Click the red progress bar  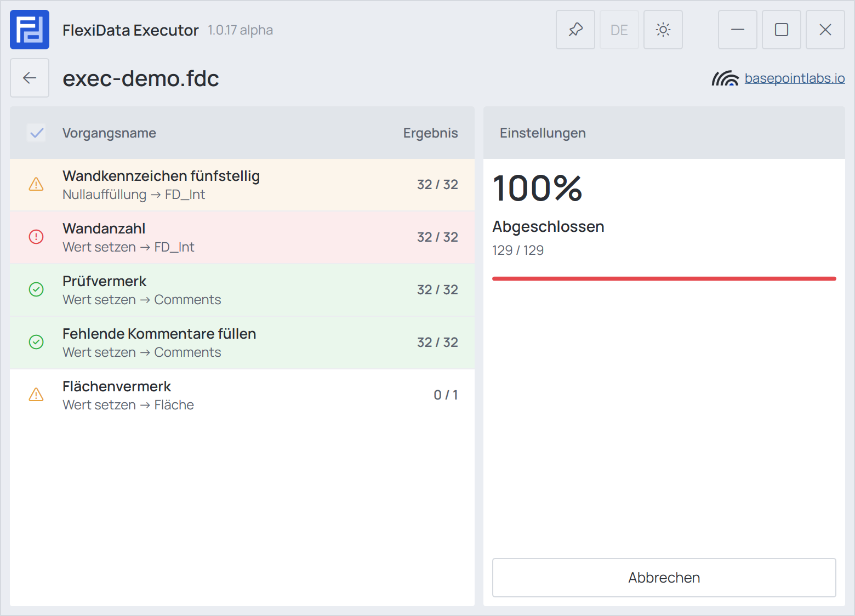[664, 278]
